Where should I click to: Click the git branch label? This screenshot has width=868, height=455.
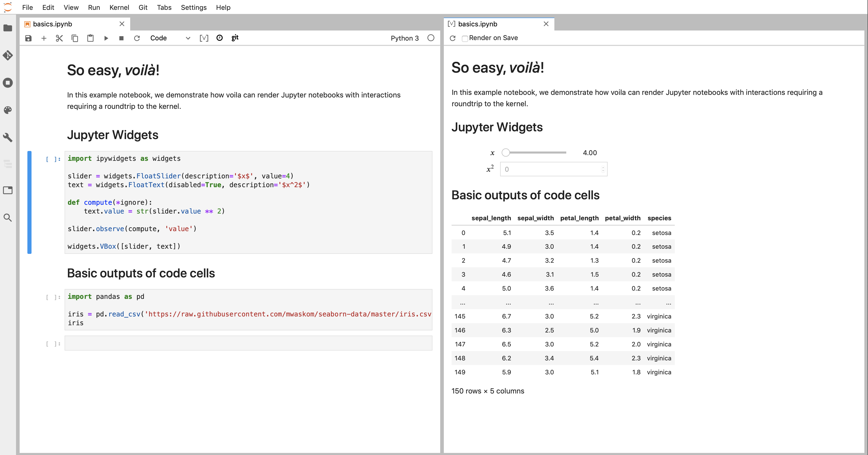click(235, 37)
